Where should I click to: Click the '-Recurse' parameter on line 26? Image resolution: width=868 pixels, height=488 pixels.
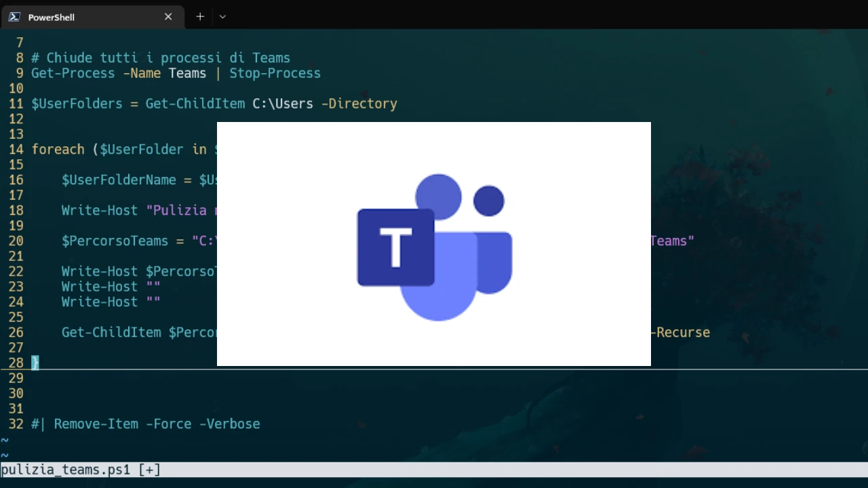[x=679, y=332]
